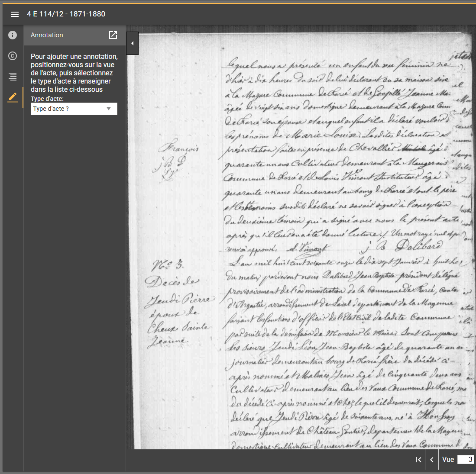Collapse the left side panel
Viewport: 476px width, 474px height.
click(132, 43)
